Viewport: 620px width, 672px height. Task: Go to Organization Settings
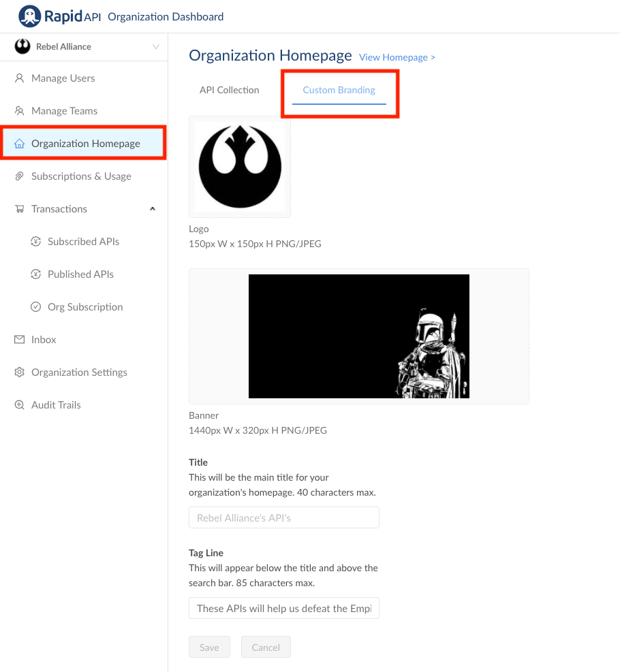pos(84,372)
